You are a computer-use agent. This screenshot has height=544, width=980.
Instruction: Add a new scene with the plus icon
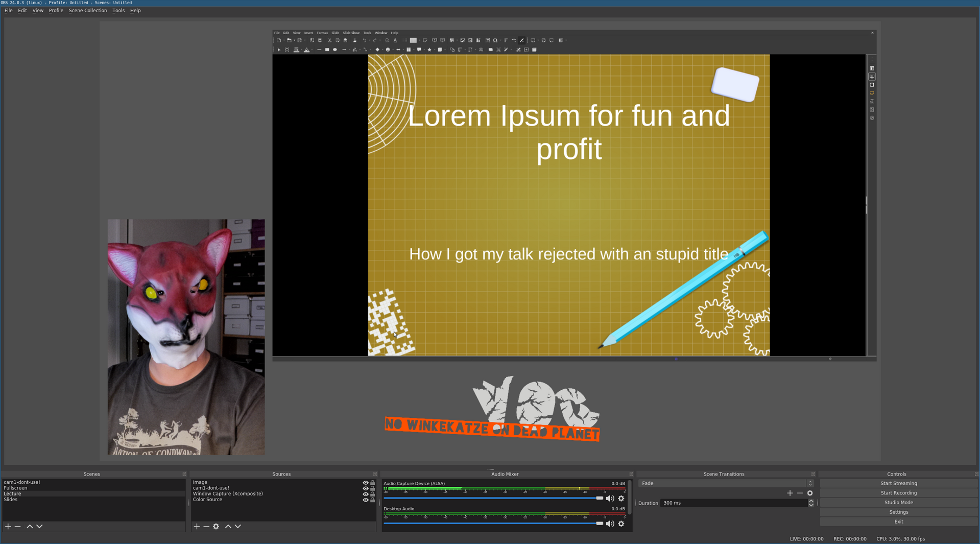click(x=8, y=526)
